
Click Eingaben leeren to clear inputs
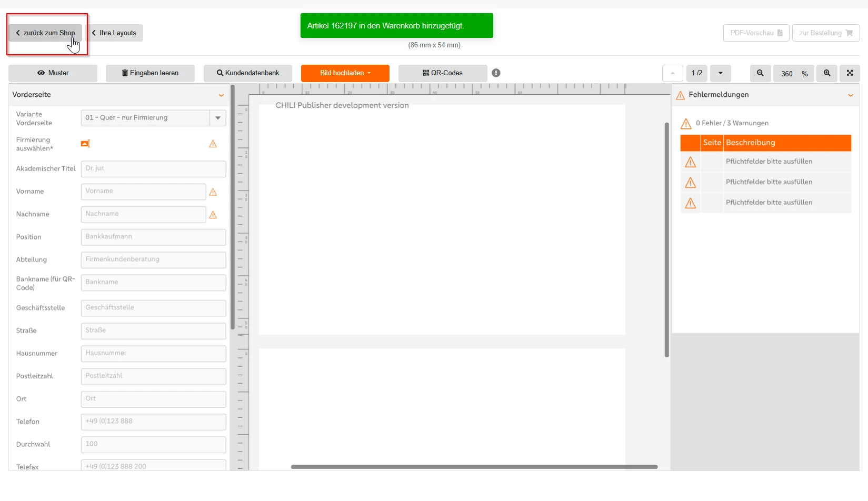tap(150, 73)
